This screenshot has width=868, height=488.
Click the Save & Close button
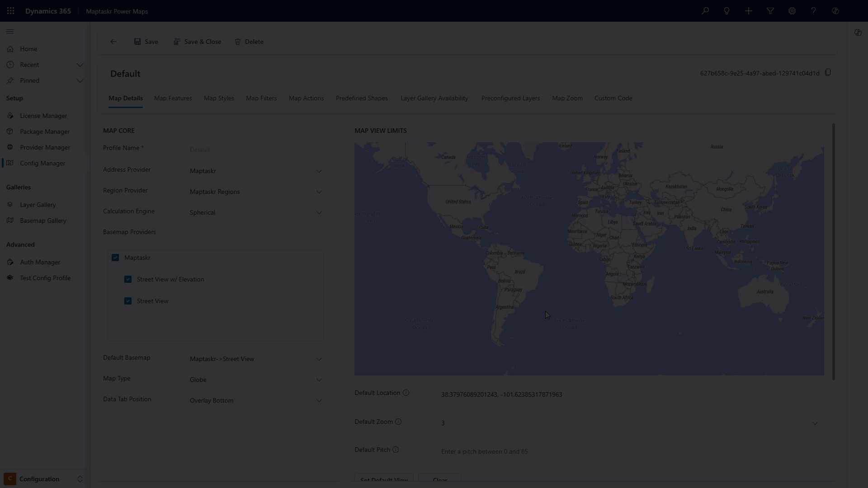[198, 42]
